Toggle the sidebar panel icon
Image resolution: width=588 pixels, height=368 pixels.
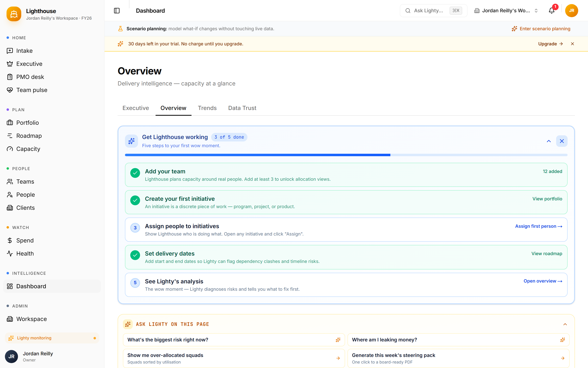point(117,11)
